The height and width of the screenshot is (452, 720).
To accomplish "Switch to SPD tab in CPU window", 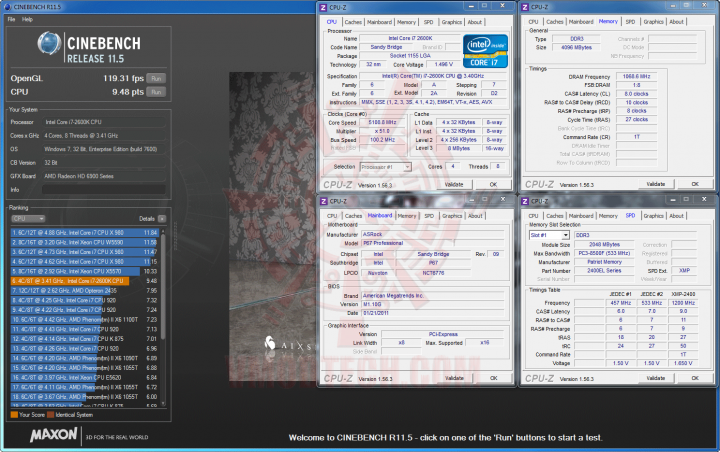I will (428, 22).
